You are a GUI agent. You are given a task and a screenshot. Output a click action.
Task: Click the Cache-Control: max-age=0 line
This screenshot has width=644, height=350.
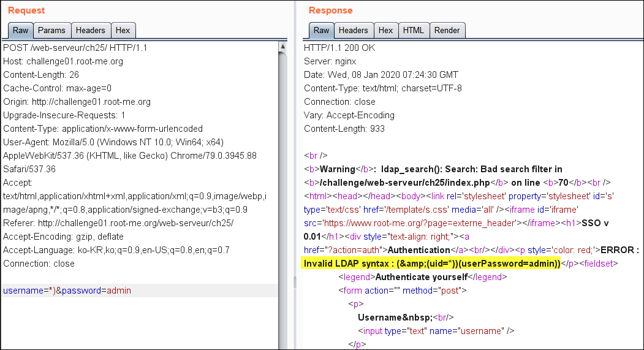coord(58,88)
